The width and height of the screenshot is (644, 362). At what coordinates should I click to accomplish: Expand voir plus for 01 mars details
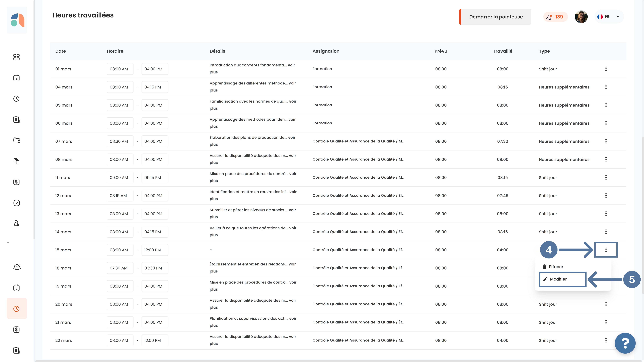[291, 65]
